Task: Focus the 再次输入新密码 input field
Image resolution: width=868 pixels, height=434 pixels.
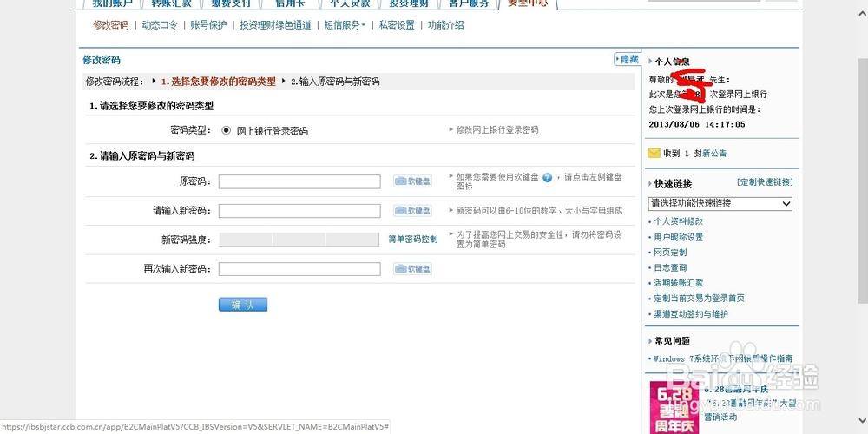Action: (299, 269)
